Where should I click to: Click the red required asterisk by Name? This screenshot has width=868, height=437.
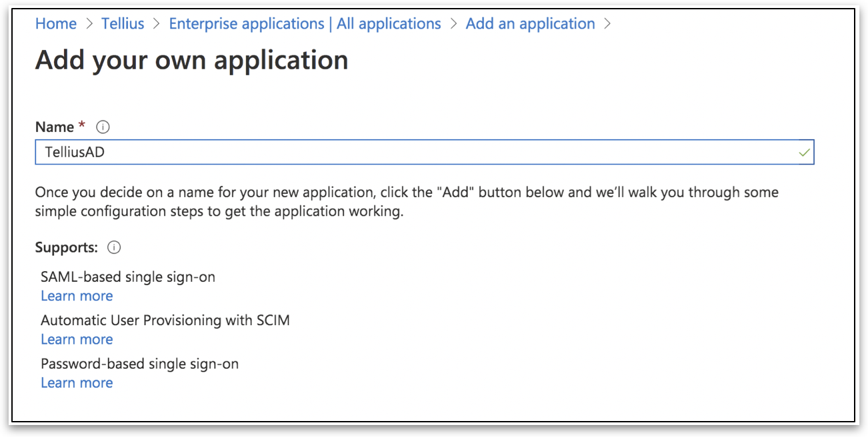point(82,126)
